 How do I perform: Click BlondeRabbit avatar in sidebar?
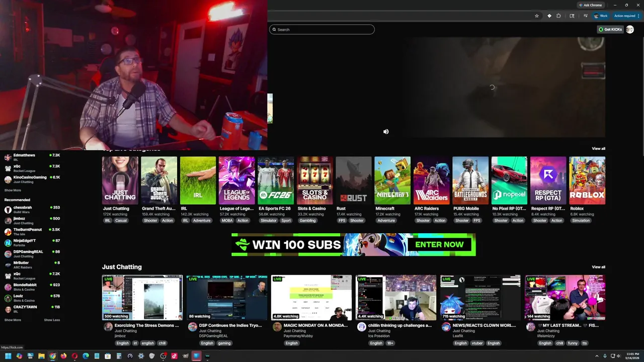[8, 287]
